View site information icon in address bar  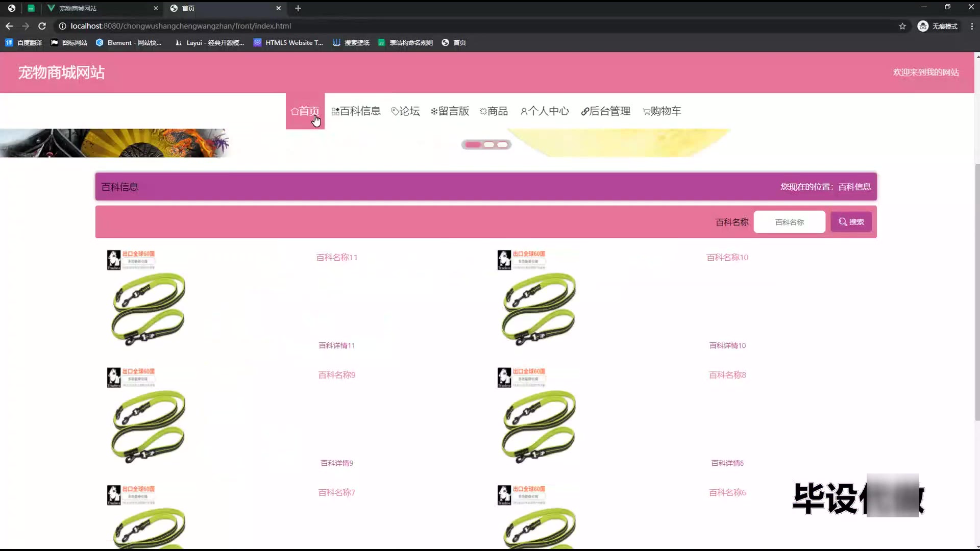[x=62, y=26]
